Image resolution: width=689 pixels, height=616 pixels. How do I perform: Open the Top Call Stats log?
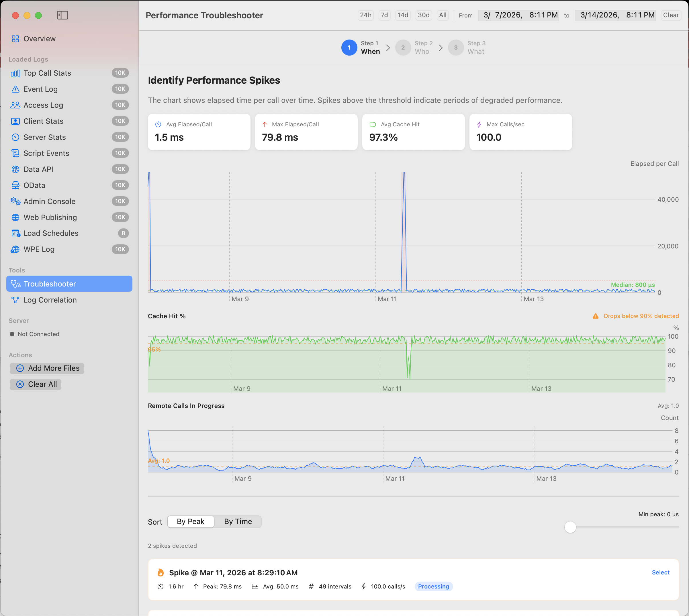click(x=47, y=73)
